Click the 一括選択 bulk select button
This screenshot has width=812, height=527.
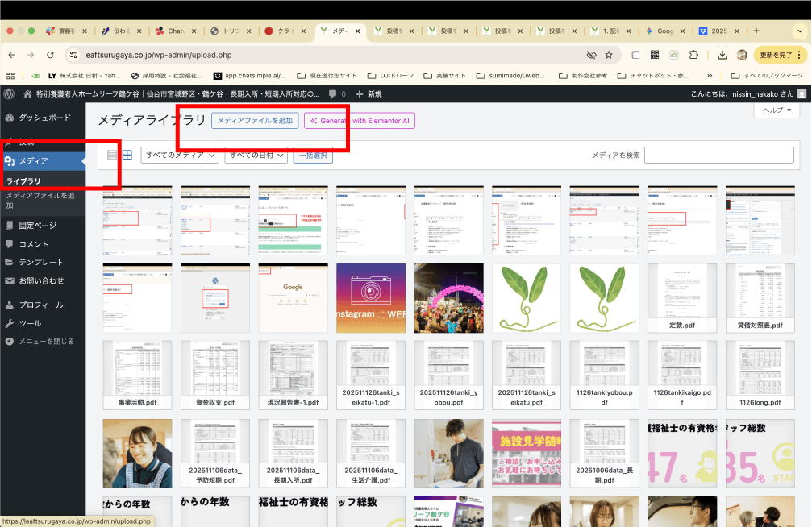313,155
